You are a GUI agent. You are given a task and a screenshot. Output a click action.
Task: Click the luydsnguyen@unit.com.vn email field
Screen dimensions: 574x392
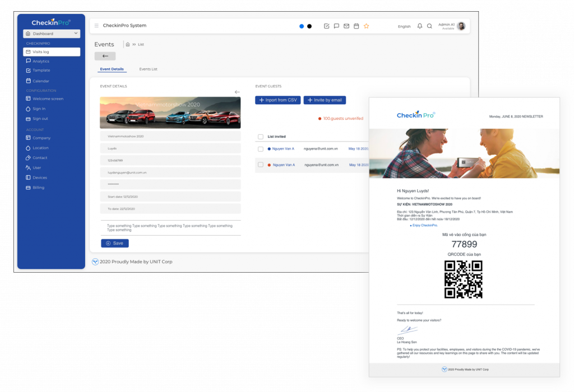tap(170, 172)
